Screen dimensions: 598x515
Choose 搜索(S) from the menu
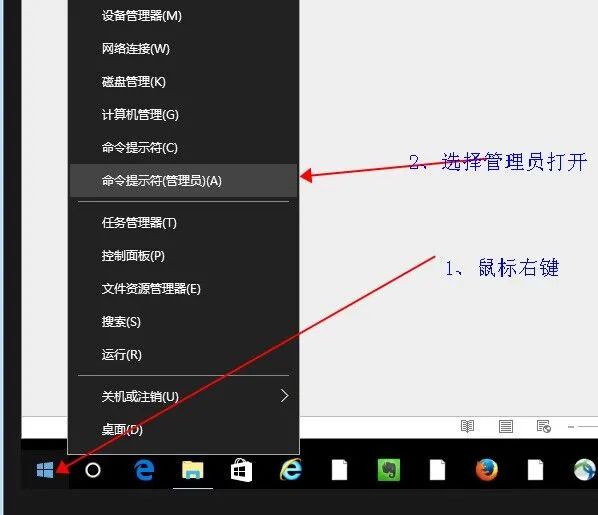183,322
